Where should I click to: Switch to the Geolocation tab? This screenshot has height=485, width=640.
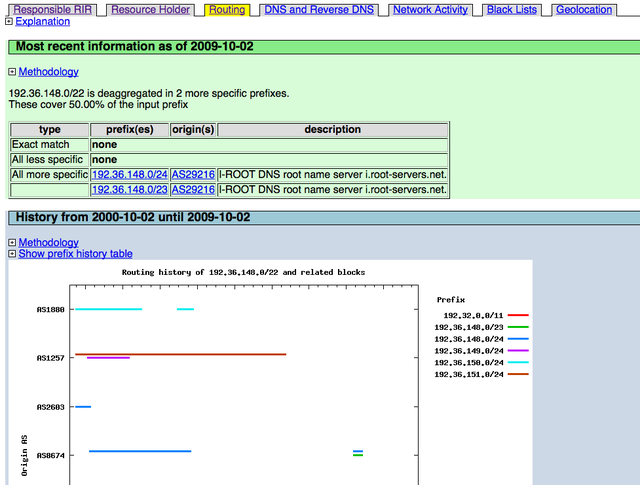click(x=584, y=10)
